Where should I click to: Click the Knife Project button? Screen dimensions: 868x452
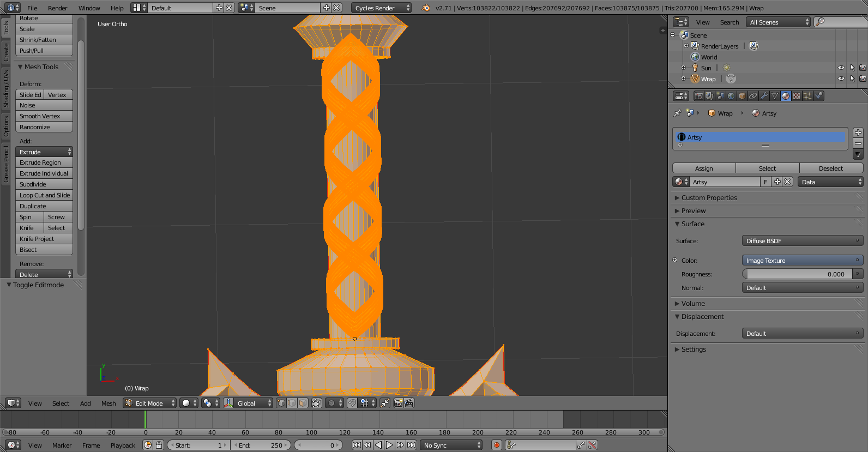pyautogui.click(x=44, y=239)
